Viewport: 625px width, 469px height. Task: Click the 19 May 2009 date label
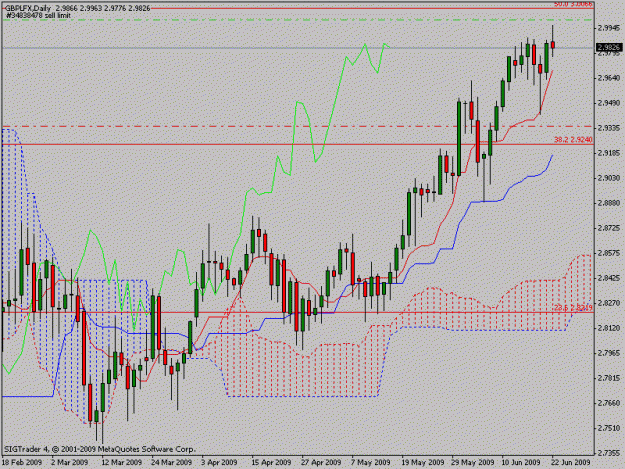pyautogui.click(x=423, y=463)
